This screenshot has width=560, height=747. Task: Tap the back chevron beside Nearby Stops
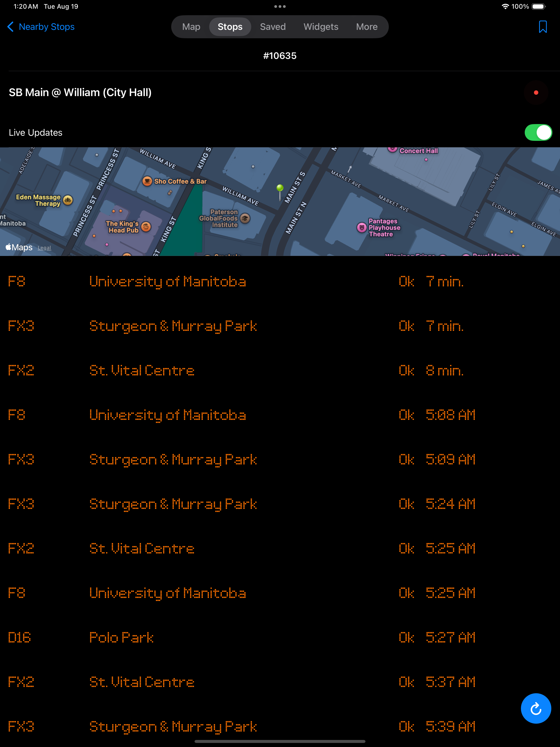[11, 27]
